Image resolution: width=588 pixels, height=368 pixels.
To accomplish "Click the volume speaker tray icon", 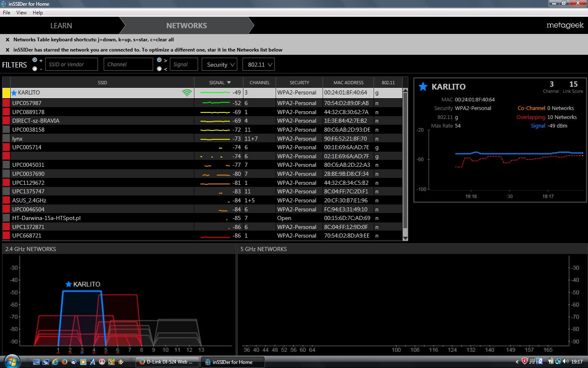I will pyautogui.click(x=565, y=361).
